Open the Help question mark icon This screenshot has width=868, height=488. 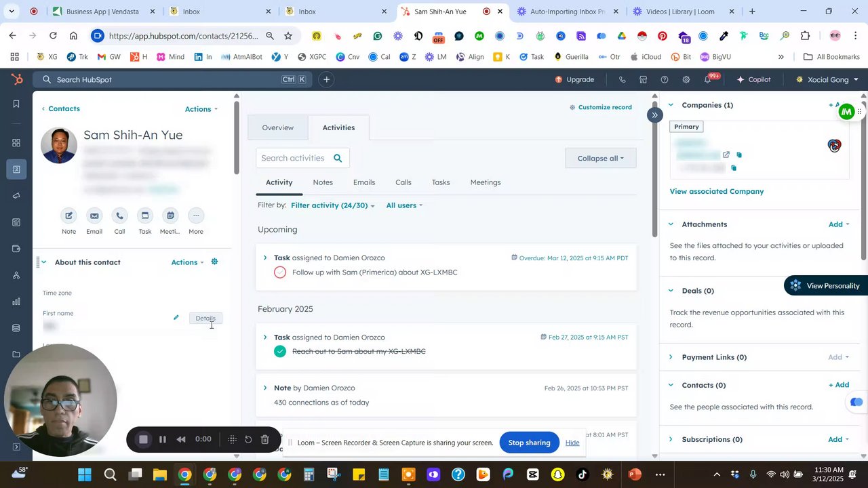point(664,79)
